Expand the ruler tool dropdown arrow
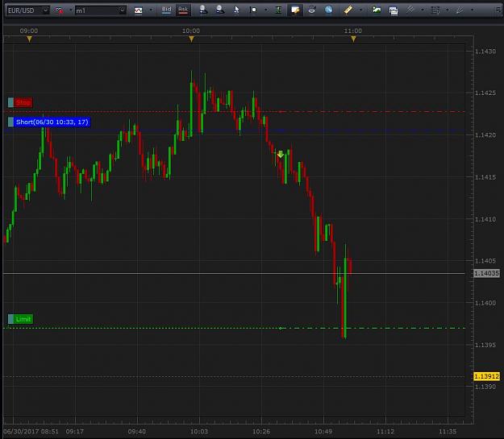The width and height of the screenshot is (504, 439). tap(360, 10)
